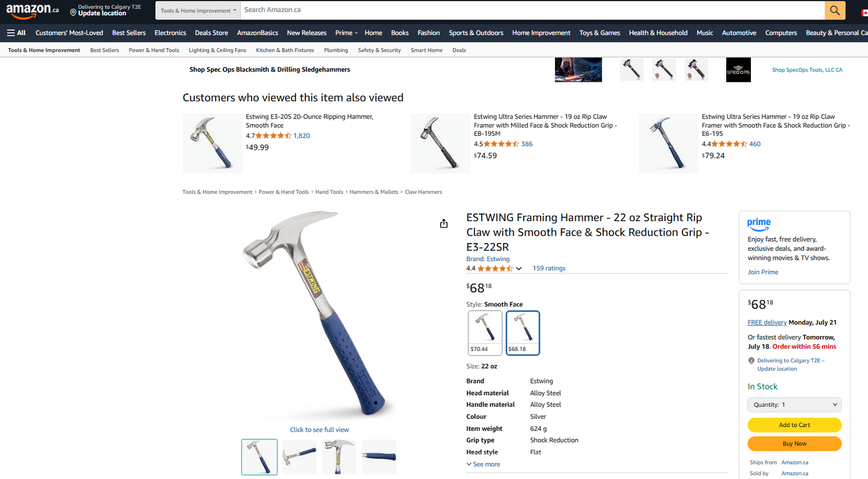Click the orange search magnifier icon
The image size is (868, 479).
click(x=834, y=10)
